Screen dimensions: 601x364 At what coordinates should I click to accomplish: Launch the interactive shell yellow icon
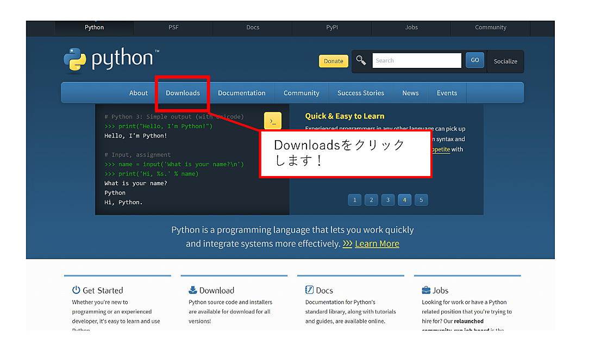[x=273, y=121]
